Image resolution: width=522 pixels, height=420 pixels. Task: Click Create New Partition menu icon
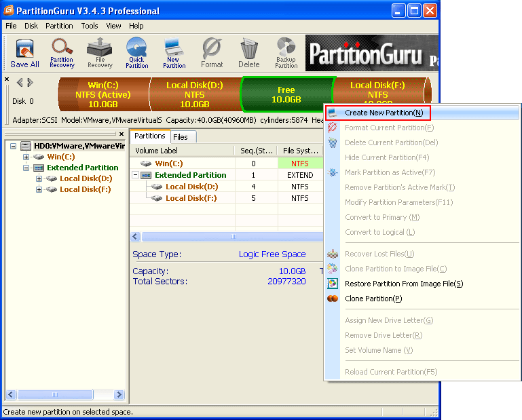click(x=333, y=113)
